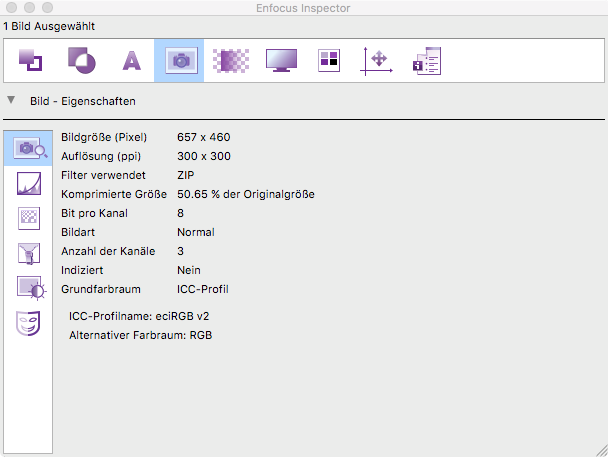This screenshot has height=457, width=608.
Task: Select the Stroke shapes icon
Action: pos(82,61)
